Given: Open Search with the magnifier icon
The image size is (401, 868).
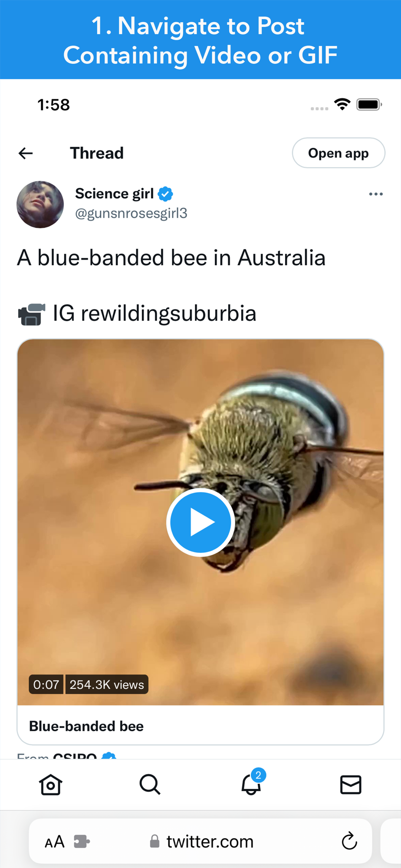Looking at the screenshot, I should (x=150, y=784).
